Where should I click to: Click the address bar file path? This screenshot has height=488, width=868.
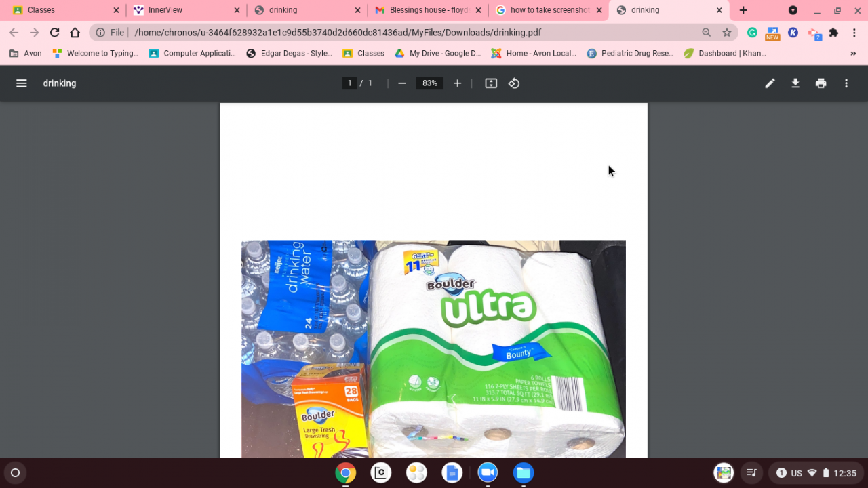pos(338,33)
